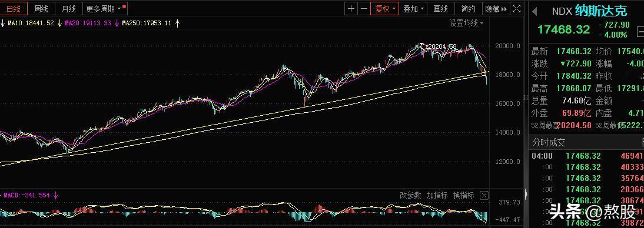
Task: Open the 复权 adjustment dropdown
Action: click(385, 9)
